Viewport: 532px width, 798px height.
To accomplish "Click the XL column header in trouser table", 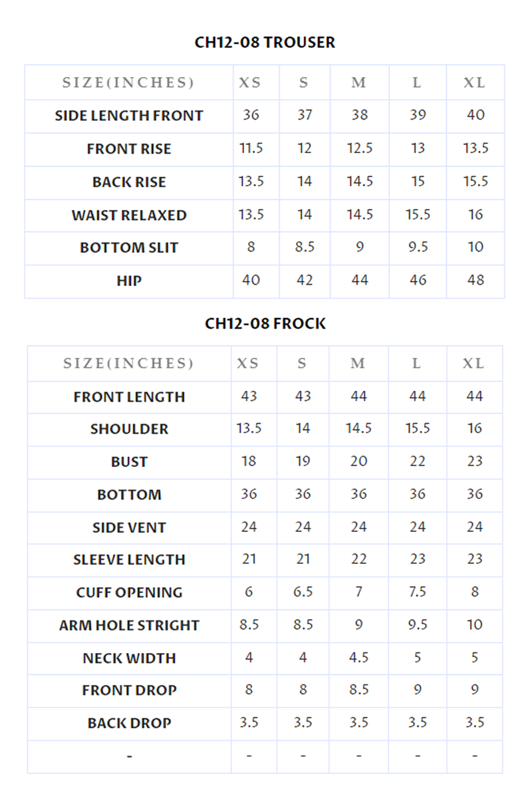I will point(475,83).
